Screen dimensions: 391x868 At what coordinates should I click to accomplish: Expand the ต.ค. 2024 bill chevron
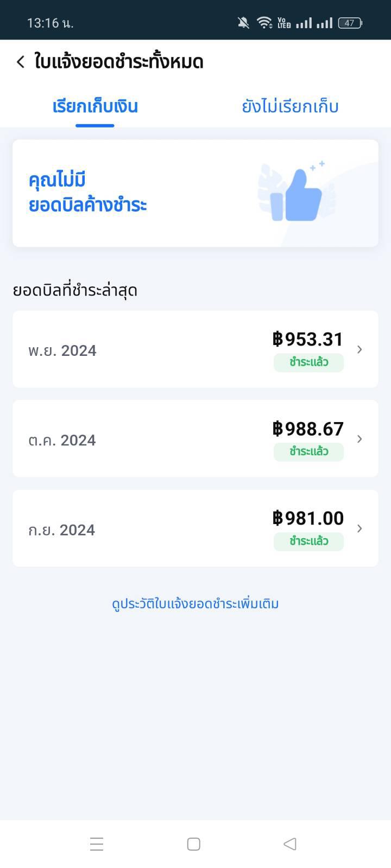(x=359, y=439)
